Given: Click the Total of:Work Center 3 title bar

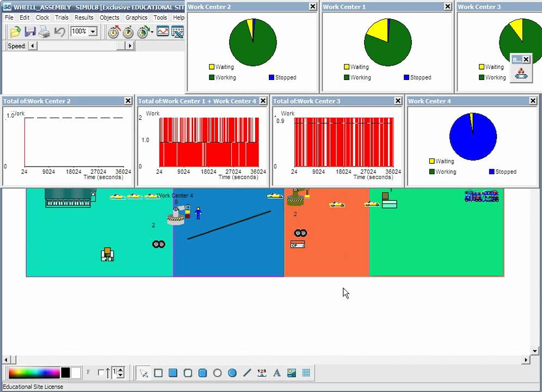Looking at the screenshot, I should (x=337, y=101).
